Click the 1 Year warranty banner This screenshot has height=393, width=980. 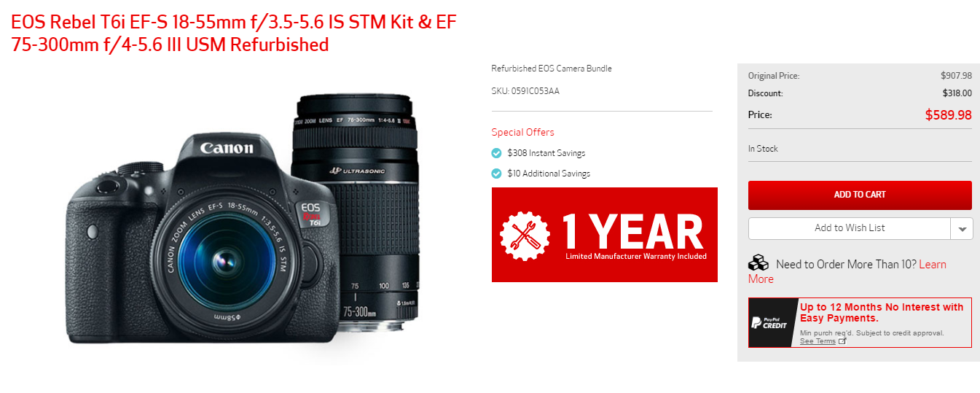click(605, 235)
